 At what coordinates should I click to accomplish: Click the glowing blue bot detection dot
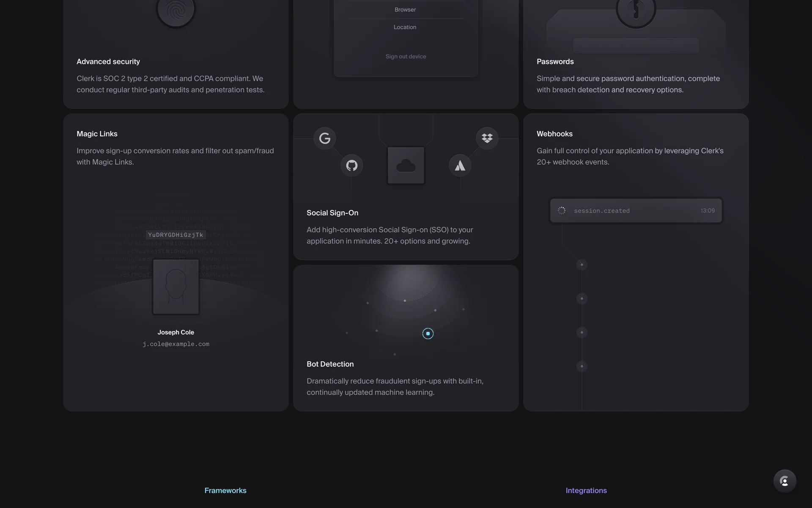[x=428, y=334]
